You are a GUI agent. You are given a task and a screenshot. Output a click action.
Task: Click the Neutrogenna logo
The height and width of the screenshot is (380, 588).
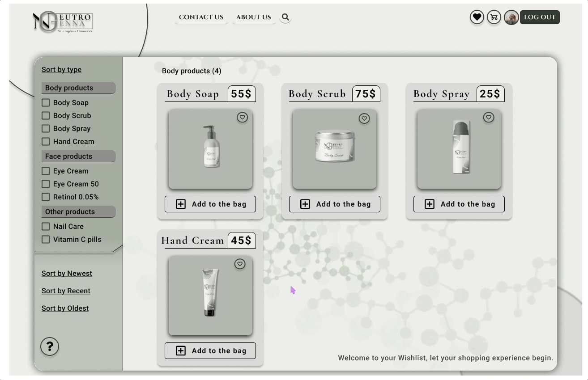[63, 22]
